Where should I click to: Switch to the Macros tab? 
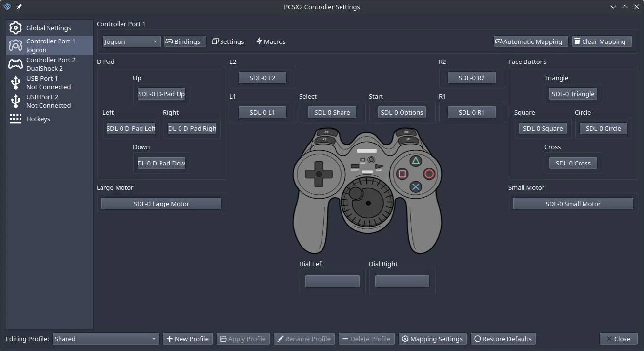tap(271, 41)
